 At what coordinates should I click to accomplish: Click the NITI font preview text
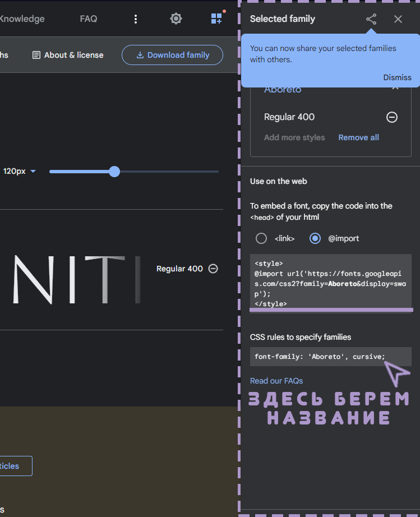[x=77, y=280]
